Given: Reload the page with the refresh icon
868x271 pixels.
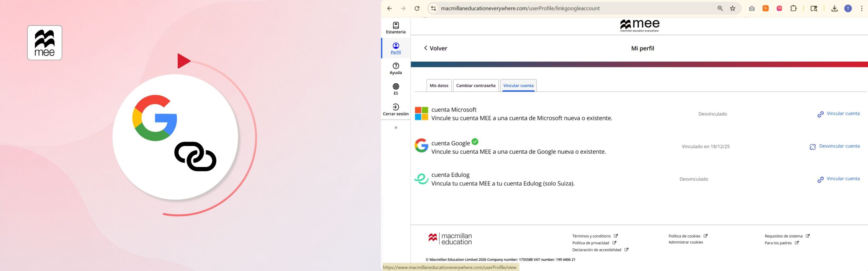Looking at the screenshot, I should [x=417, y=8].
